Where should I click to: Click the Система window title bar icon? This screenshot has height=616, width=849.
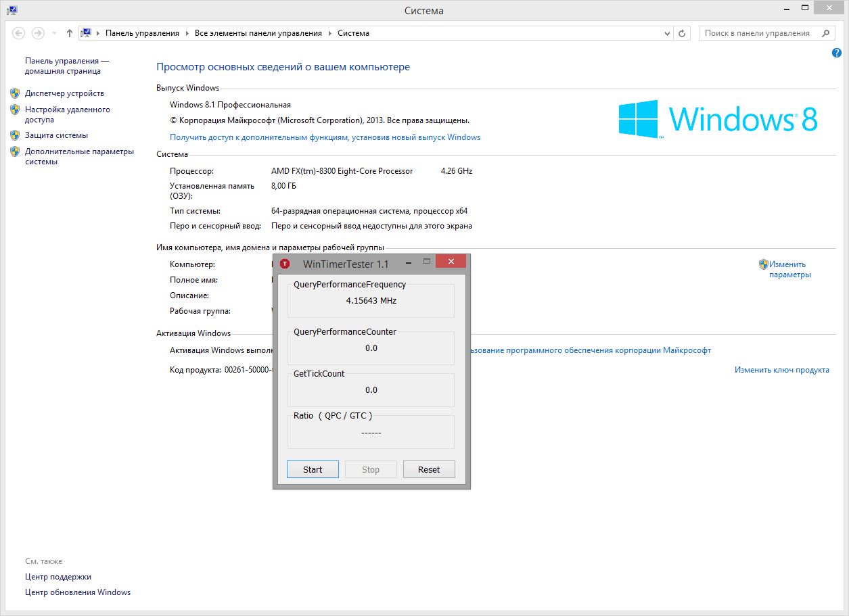coord(12,10)
